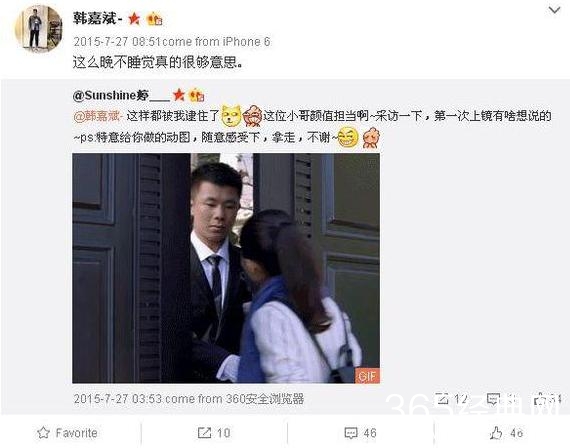This screenshot has height=448, width=570.
Task: Open the original post's 2015-7-27 03:53 timestamp
Action: pyautogui.click(x=117, y=399)
